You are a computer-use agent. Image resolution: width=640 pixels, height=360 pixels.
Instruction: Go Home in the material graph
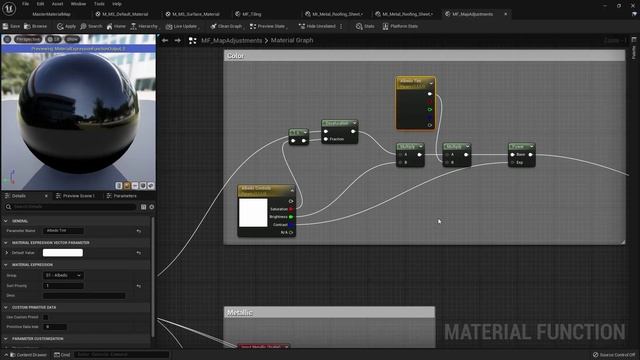(x=116, y=26)
